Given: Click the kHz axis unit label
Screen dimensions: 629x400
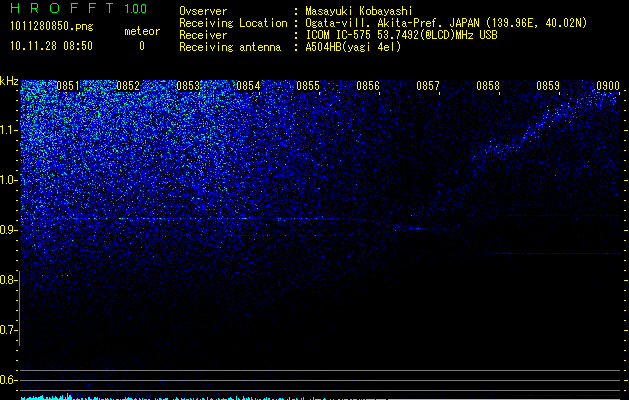Looking at the screenshot, I should pyautogui.click(x=9, y=81).
